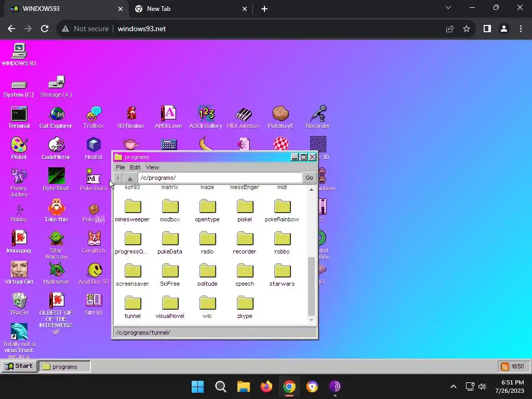Launch the Byte Beat icon
The height and width of the screenshot is (399, 532).
coord(56,179)
